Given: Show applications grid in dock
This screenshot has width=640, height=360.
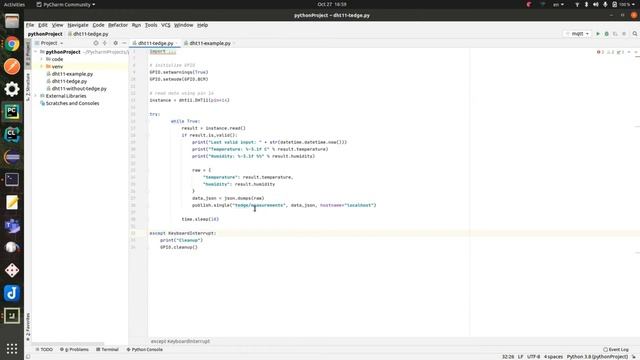Looking at the screenshot, I should tap(12, 348).
